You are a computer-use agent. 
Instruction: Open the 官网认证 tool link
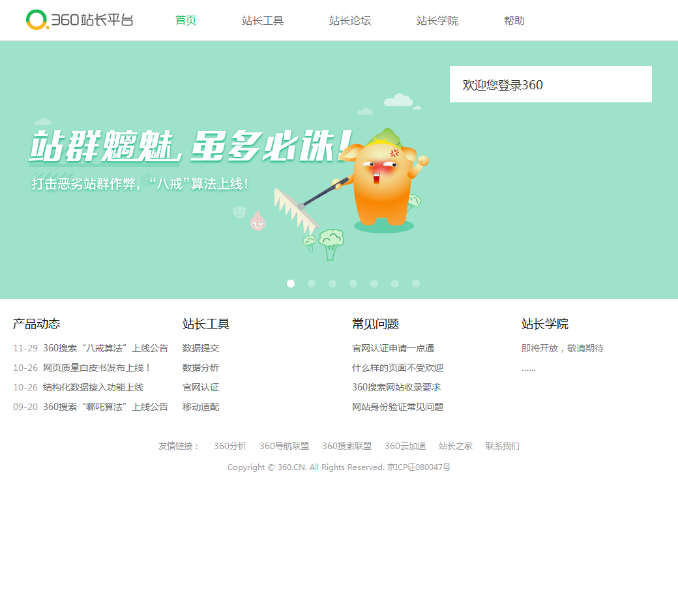(201, 387)
